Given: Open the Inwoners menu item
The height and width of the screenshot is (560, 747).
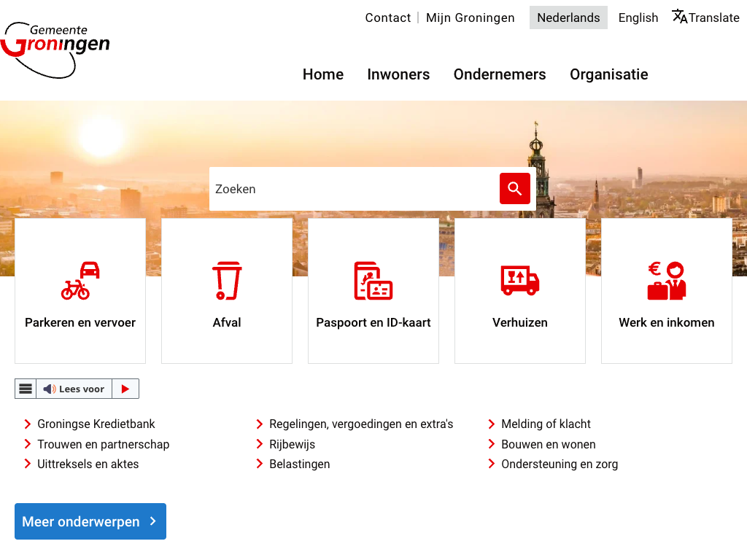Looking at the screenshot, I should [398, 74].
